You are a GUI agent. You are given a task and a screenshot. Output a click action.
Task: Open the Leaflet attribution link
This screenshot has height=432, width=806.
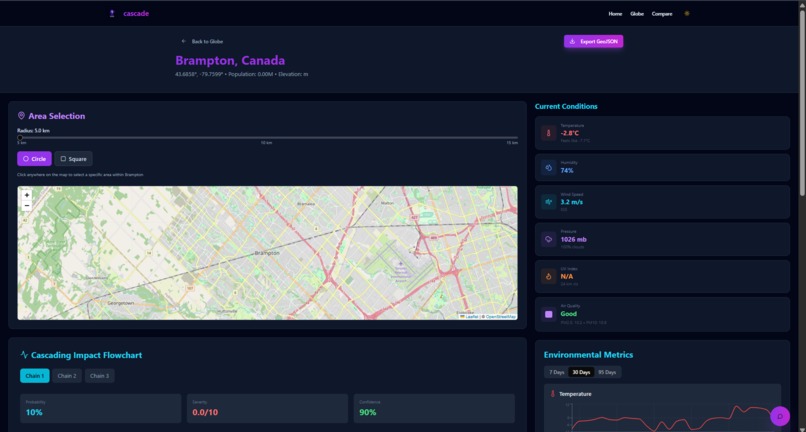coord(469,317)
